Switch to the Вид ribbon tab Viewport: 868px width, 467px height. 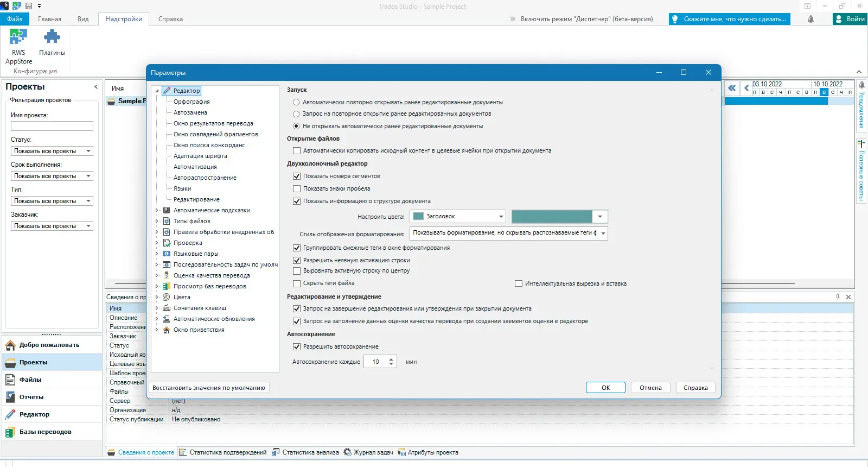(83, 19)
